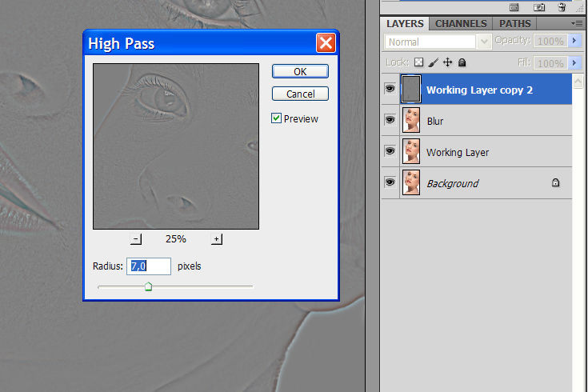Zoom in the filter preview
The height and width of the screenshot is (392, 588).
[216, 239]
